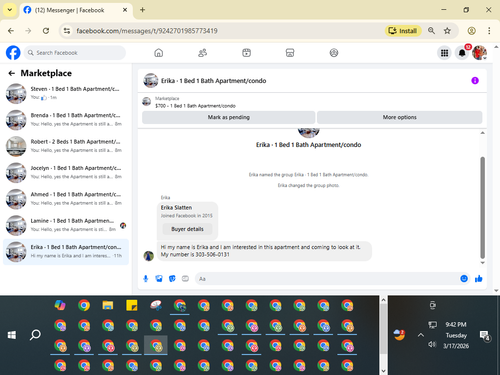Open Chrome three-dot menu
Screen dimensions: 500x375
(489, 31)
